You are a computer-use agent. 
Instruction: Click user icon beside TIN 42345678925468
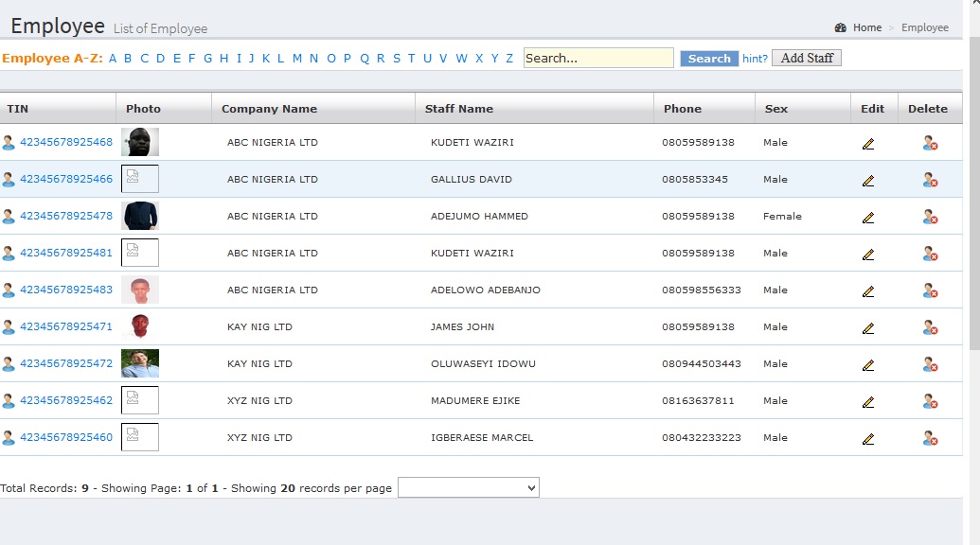pos(9,143)
